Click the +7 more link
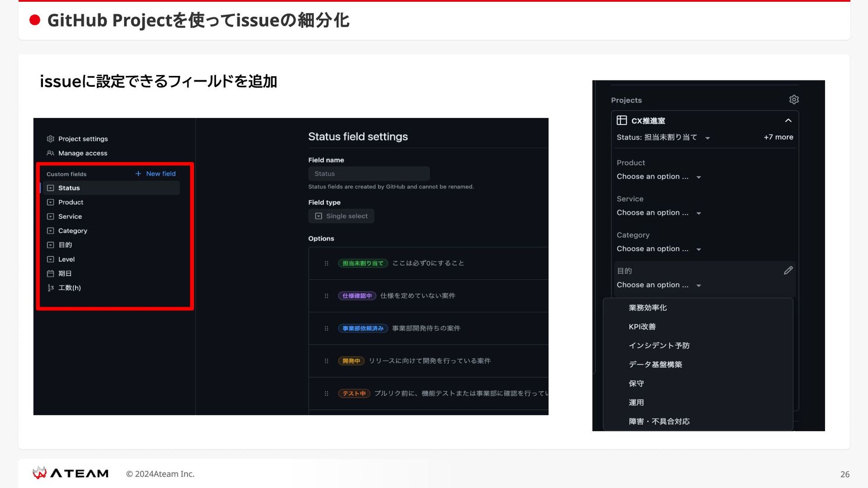 coord(778,137)
